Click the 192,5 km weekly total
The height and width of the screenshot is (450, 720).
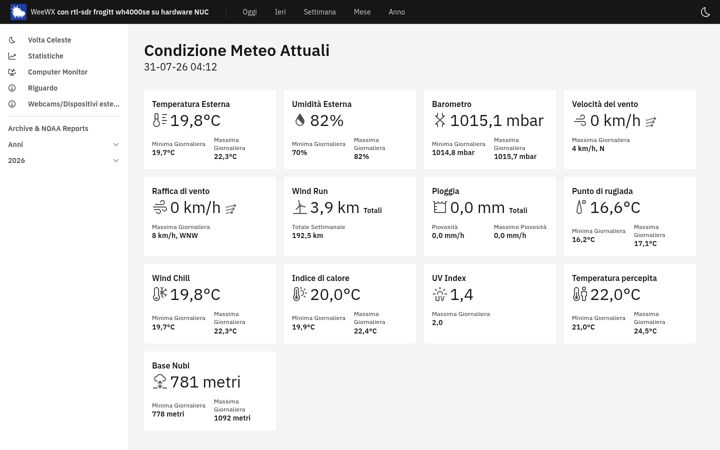pos(308,236)
